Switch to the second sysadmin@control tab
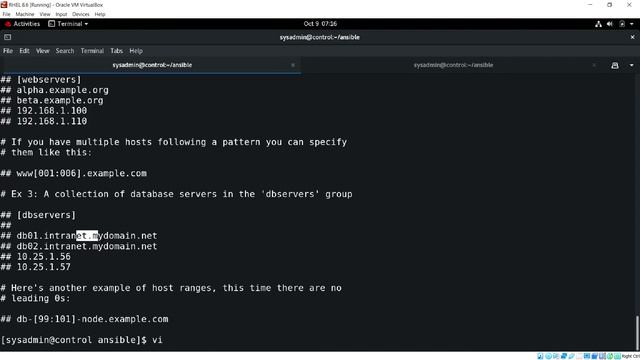Image resolution: width=640 pixels, height=360 pixels. coord(453,65)
